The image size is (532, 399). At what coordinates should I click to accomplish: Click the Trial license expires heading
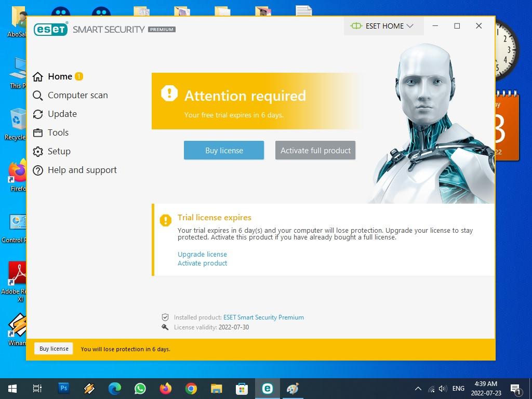point(215,218)
